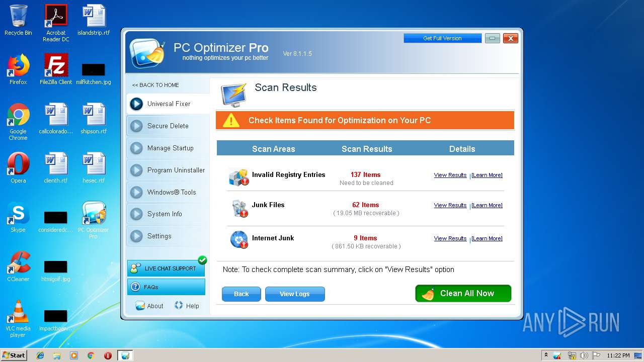This screenshot has width=644, height=362.
Task: Click the About globe icon
Action: coord(140,306)
